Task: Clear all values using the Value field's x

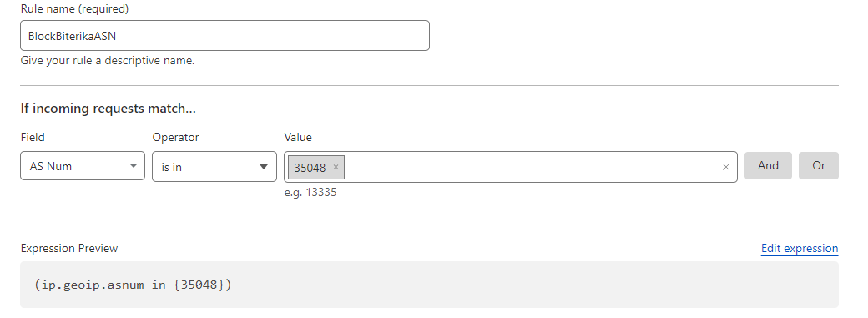Action: [x=726, y=167]
